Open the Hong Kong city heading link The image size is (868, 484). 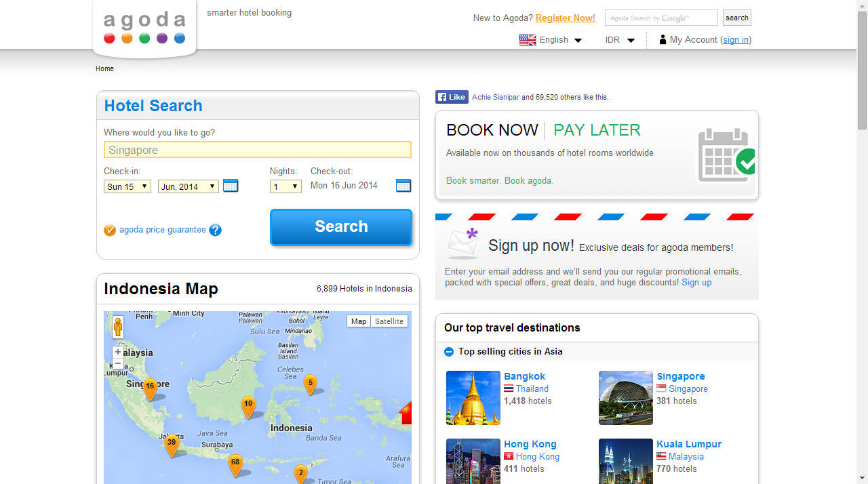530,444
